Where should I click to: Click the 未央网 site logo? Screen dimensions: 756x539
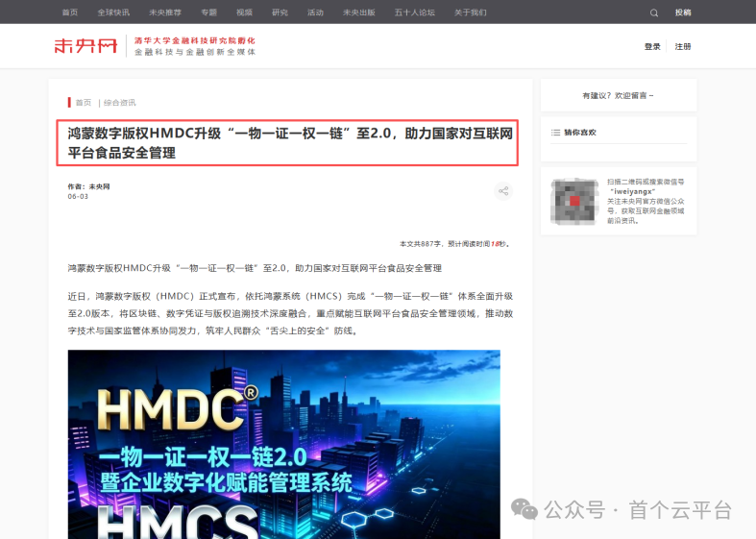click(85, 46)
